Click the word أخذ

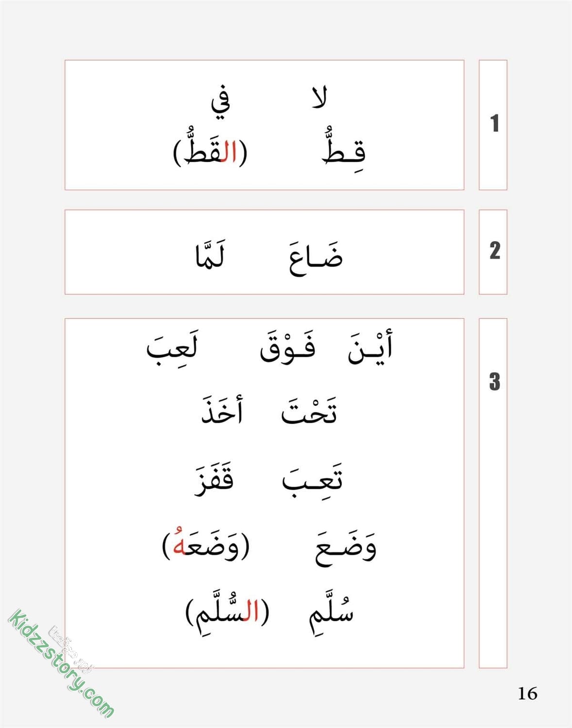coord(222,411)
